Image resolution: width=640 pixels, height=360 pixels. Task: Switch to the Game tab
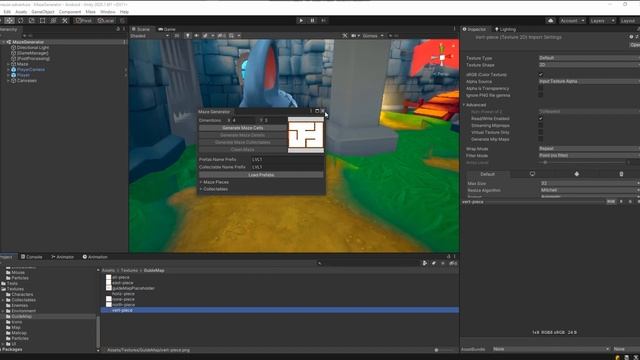pos(167,29)
